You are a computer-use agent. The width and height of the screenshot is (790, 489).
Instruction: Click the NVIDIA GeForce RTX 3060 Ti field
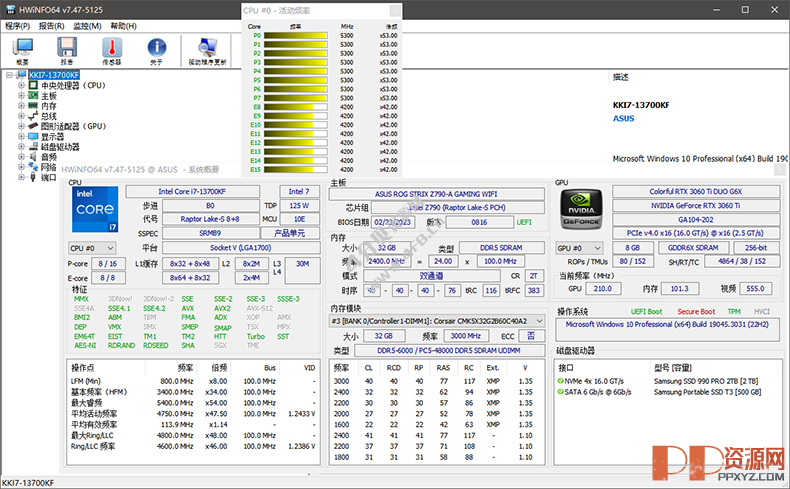(x=695, y=205)
